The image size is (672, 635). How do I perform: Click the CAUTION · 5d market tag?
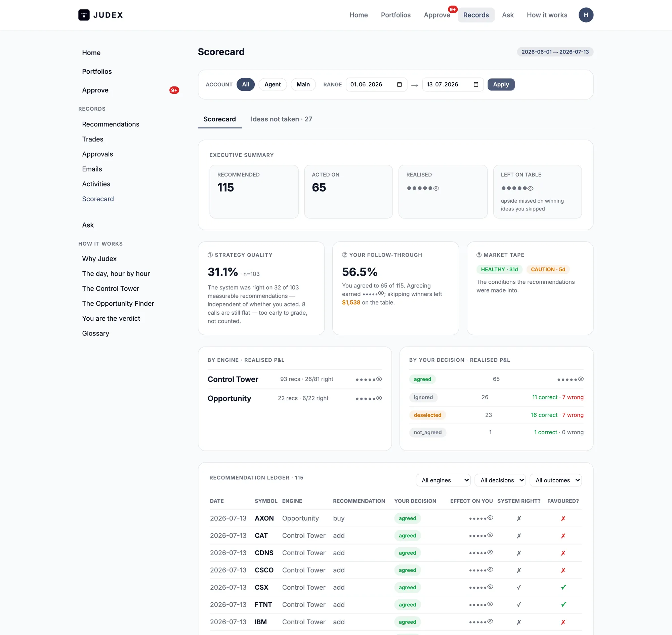[x=548, y=270]
